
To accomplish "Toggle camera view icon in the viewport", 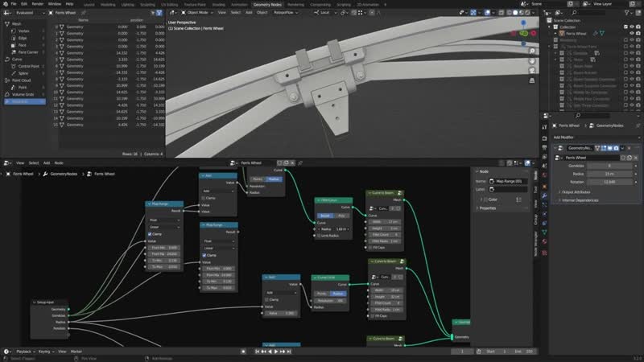I will 532,71.
